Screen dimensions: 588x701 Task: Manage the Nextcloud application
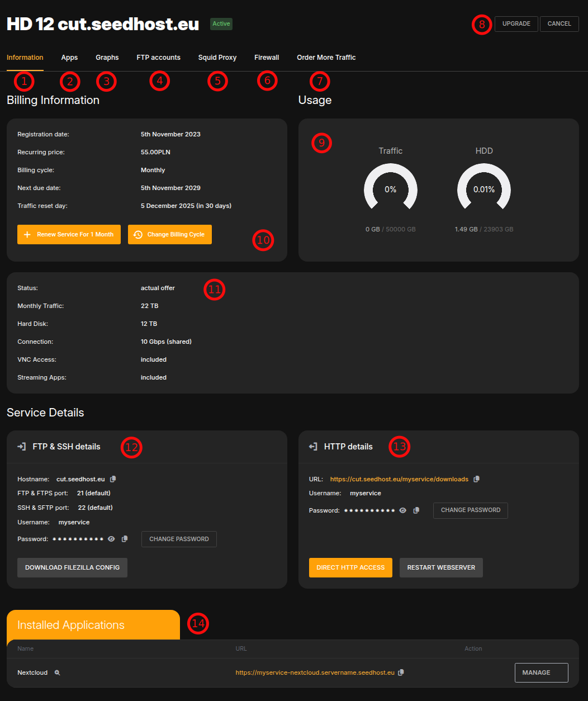[542, 672]
